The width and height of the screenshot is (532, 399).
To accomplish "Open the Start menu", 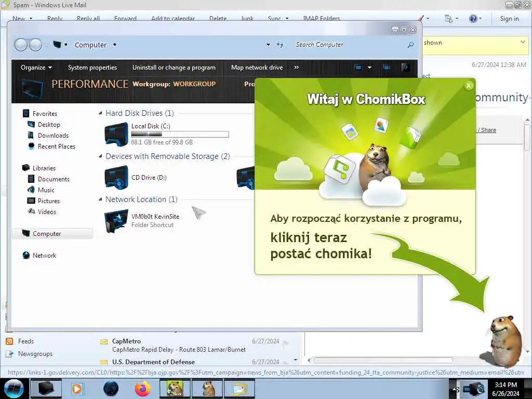I will [14, 389].
